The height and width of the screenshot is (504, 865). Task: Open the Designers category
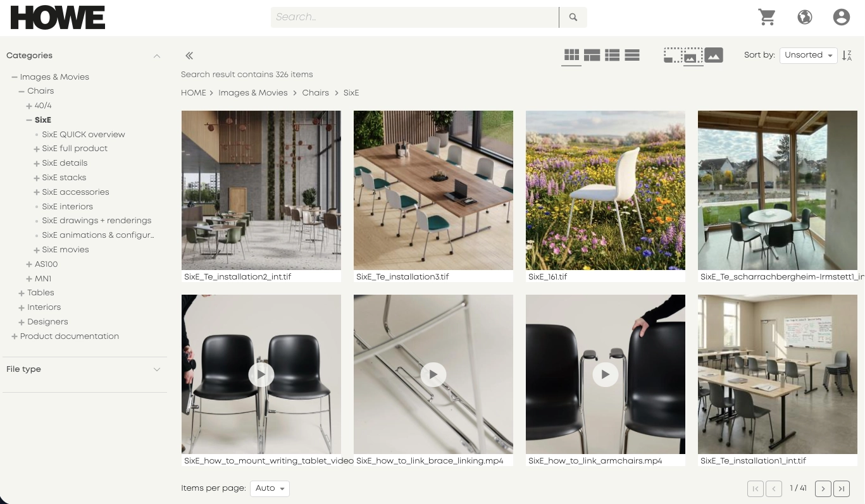point(47,322)
